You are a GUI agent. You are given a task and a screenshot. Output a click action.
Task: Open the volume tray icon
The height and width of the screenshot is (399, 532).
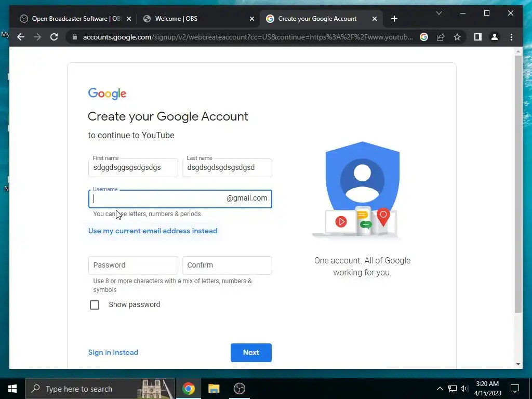tap(464, 389)
